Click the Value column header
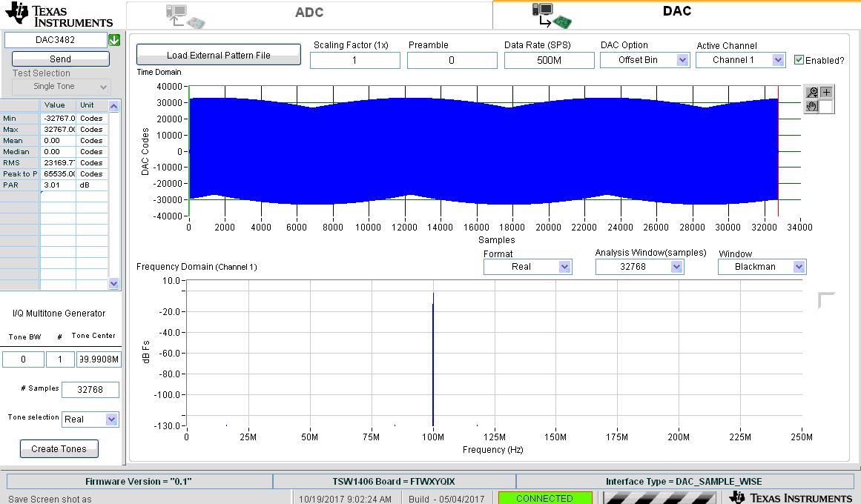 coord(58,105)
